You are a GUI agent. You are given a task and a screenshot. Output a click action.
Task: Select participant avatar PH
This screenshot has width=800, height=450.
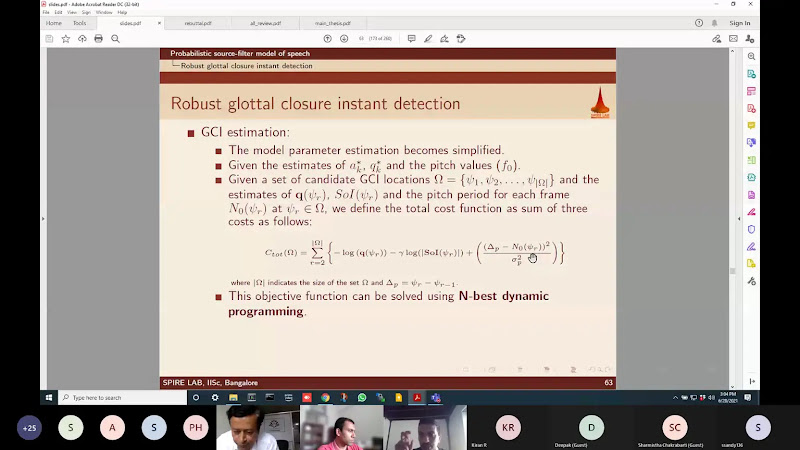tap(195, 428)
